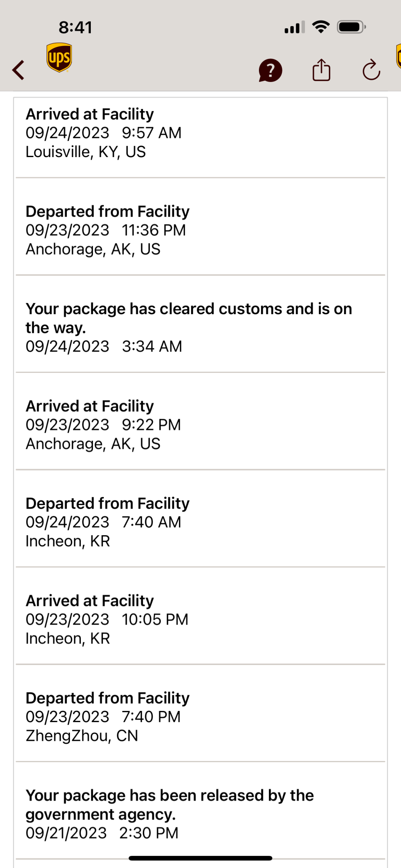Tap the cellular signal bars
401x868 pixels.
(x=295, y=28)
